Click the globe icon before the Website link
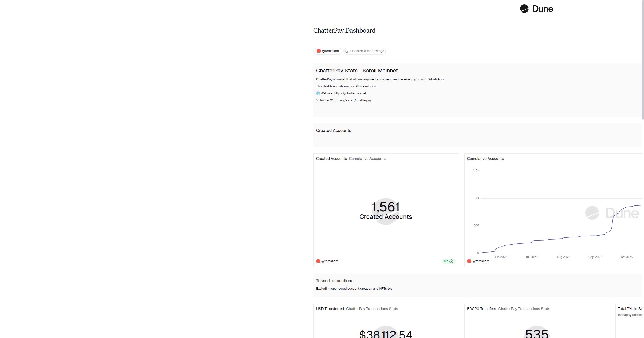The width and height of the screenshot is (644, 338). (x=318, y=93)
